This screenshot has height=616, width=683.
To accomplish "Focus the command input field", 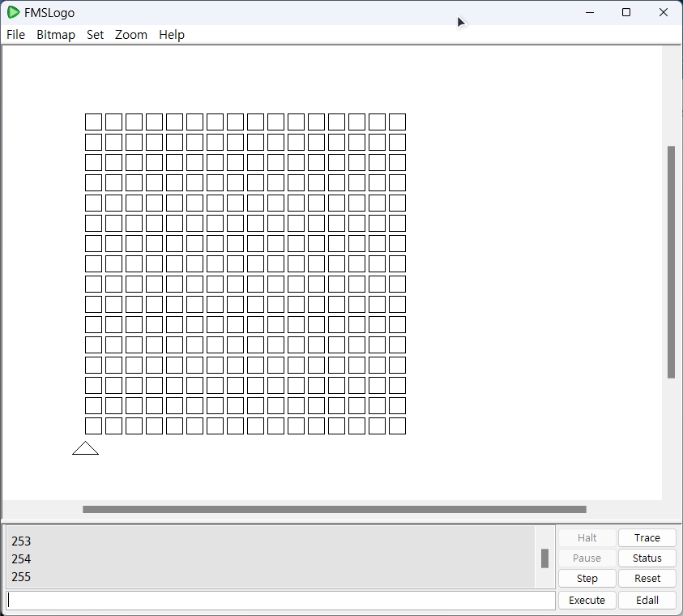I will 280,601.
